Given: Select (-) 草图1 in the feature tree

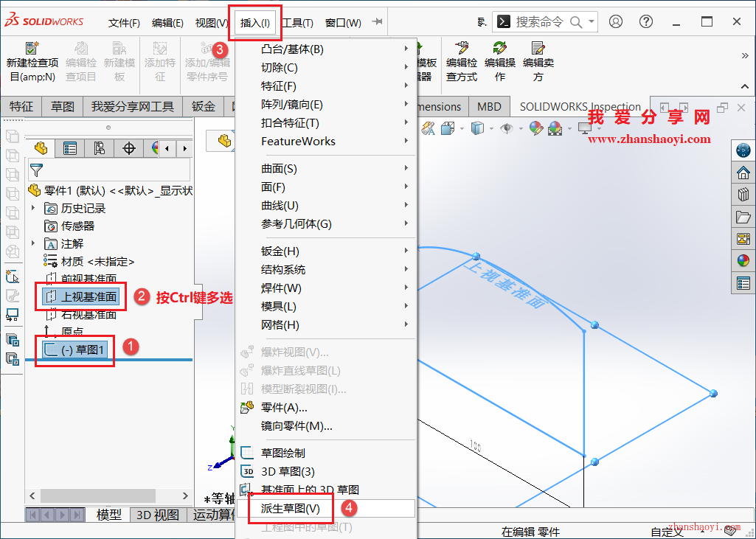Looking at the screenshot, I should pos(74,350).
